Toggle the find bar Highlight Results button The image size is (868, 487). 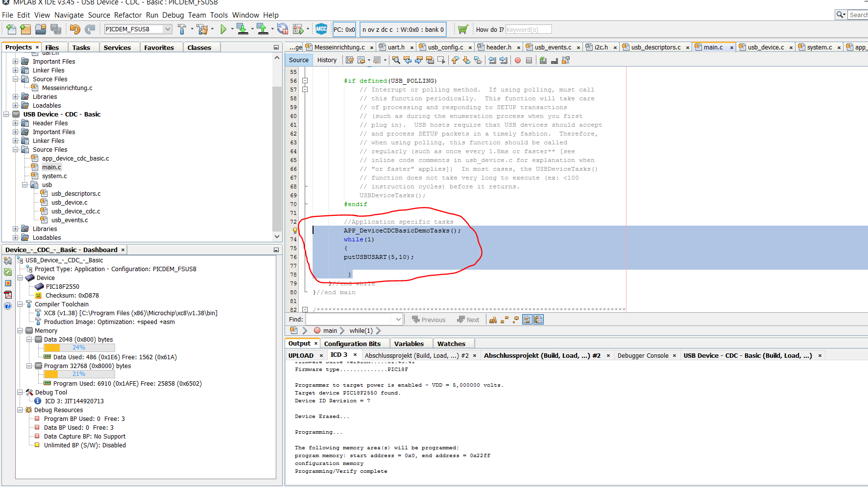point(527,320)
